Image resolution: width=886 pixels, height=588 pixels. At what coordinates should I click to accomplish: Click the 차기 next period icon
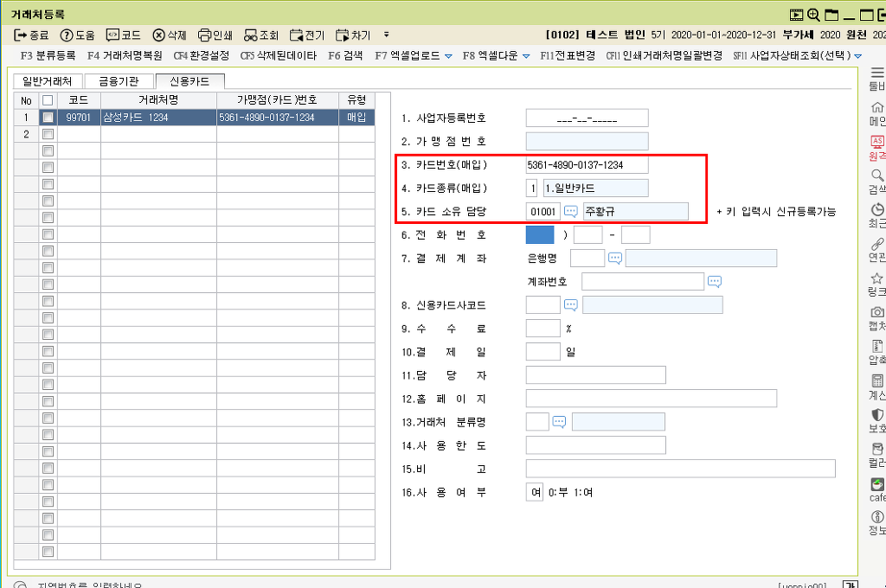[x=343, y=35]
